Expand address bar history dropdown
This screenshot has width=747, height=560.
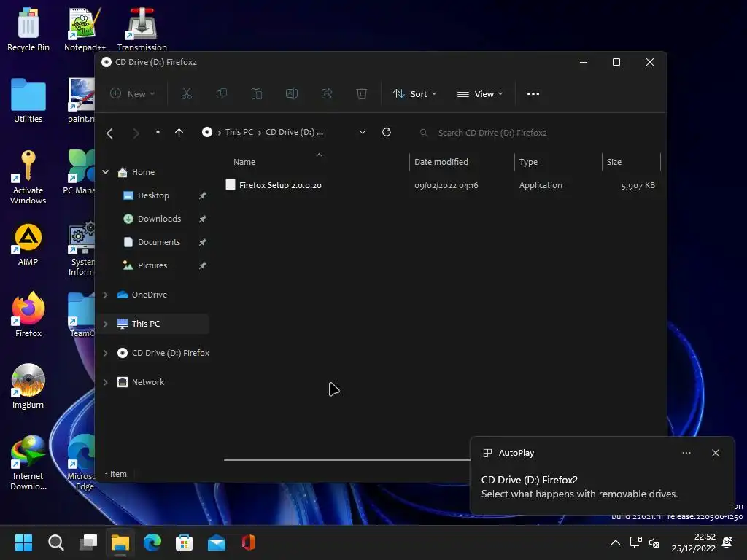[x=362, y=133]
